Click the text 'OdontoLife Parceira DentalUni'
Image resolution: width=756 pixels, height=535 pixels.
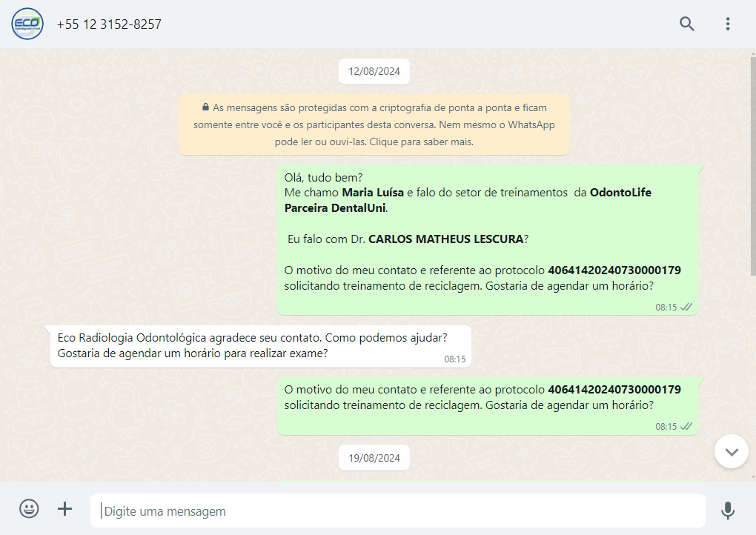pyautogui.click(x=468, y=200)
